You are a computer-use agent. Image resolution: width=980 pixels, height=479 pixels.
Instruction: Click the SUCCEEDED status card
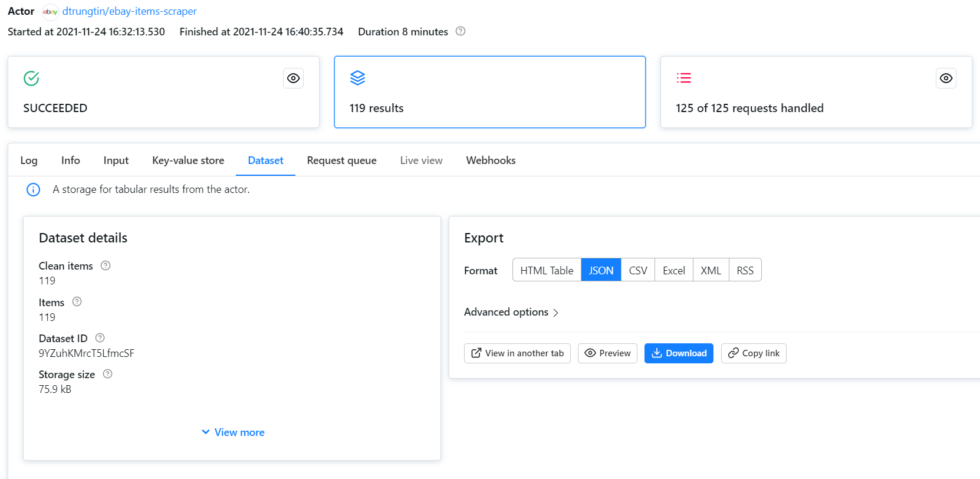click(x=163, y=92)
